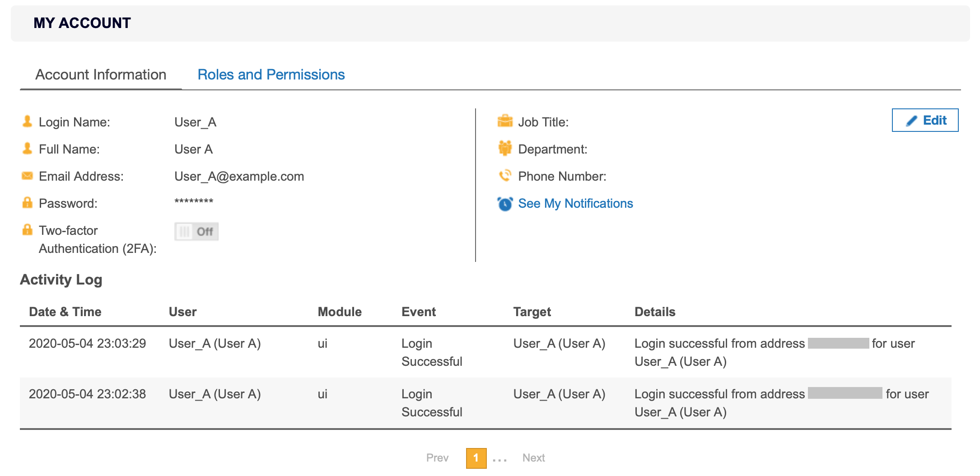980x476 pixels.
Task: Click the padlock icon beside Password
Action: coord(27,202)
